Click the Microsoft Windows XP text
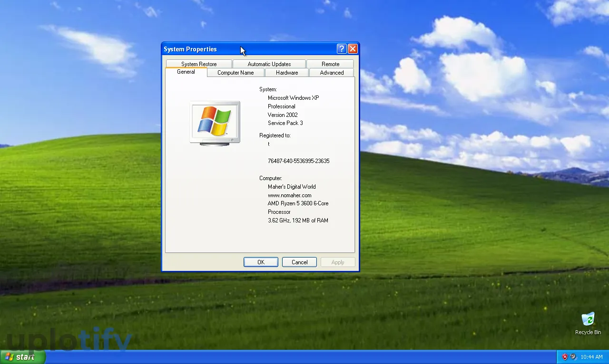 coord(294,98)
